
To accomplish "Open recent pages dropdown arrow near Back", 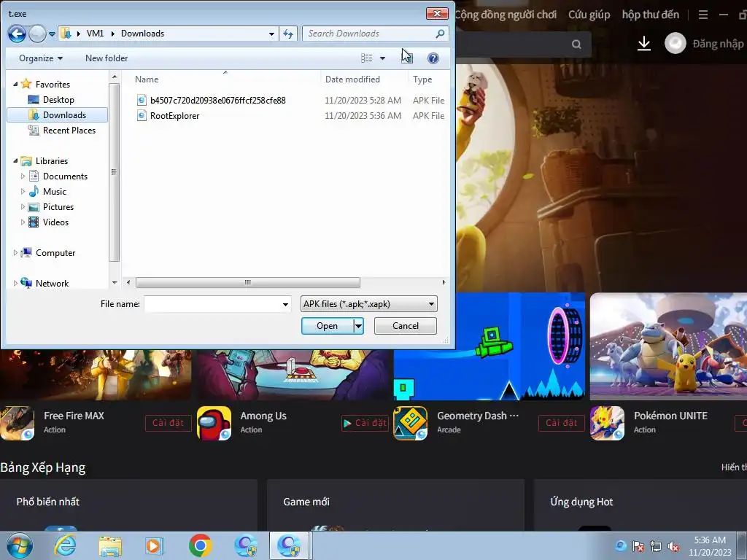I will (52, 34).
